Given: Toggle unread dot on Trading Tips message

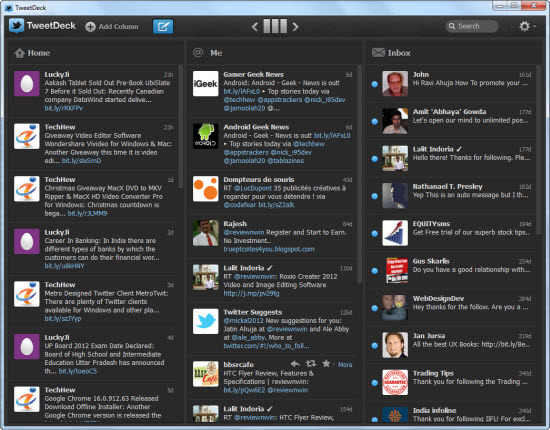Looking at the screenshot, I should click(x=375, y=383).
